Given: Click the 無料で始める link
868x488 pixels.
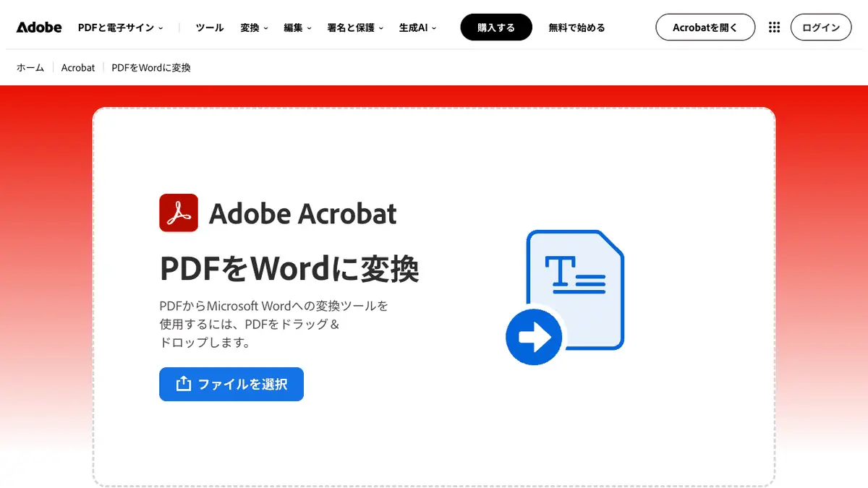Looking at the screenshot, I should [576, 27].
